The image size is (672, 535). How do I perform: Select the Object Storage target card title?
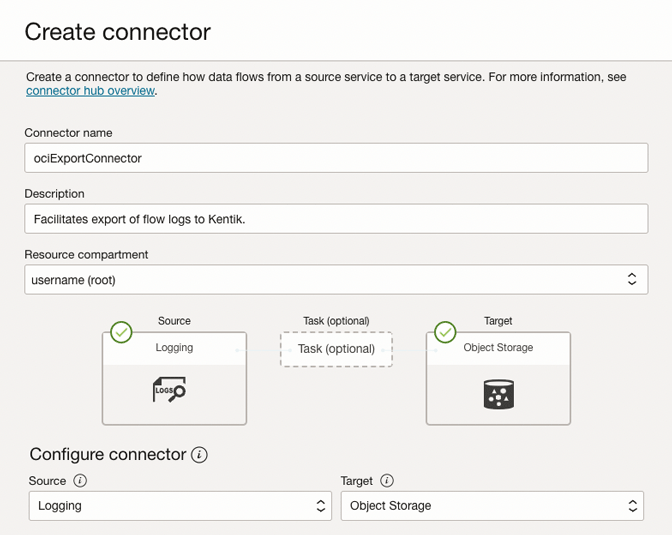tap(498, 348)
